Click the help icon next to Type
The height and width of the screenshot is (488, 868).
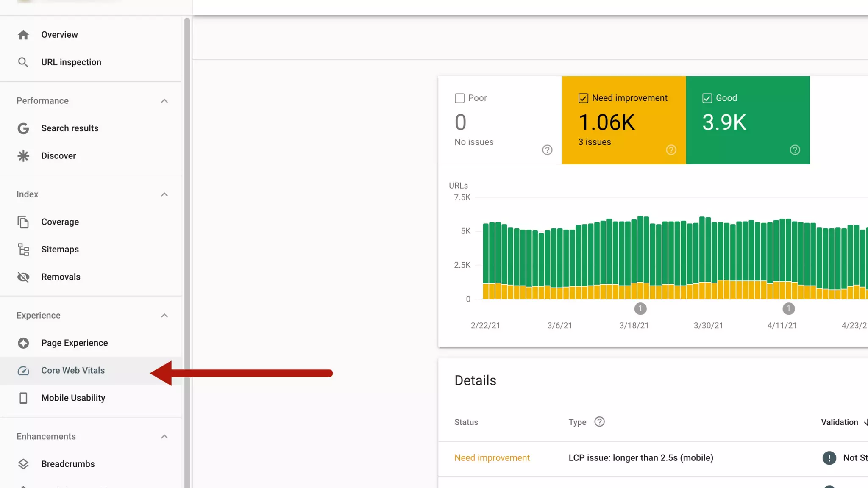pos(599,422)
